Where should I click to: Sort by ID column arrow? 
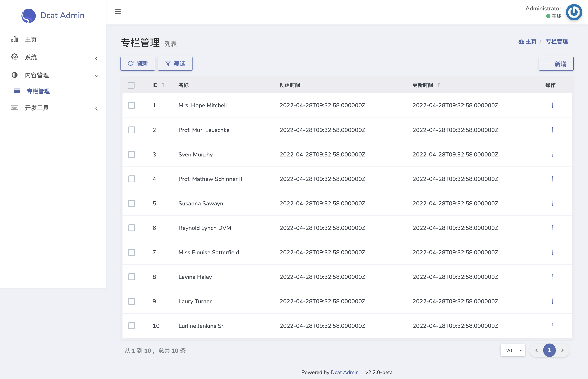(163, 85)
